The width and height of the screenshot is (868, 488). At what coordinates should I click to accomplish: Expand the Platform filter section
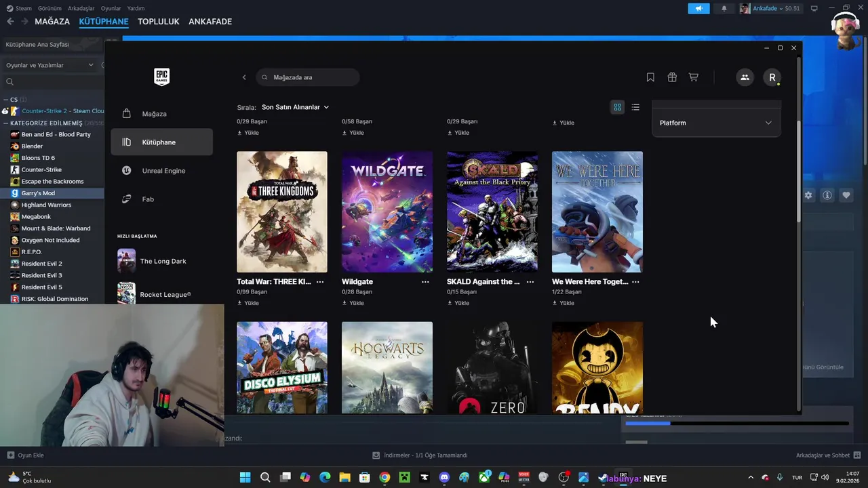pos(716,123)
